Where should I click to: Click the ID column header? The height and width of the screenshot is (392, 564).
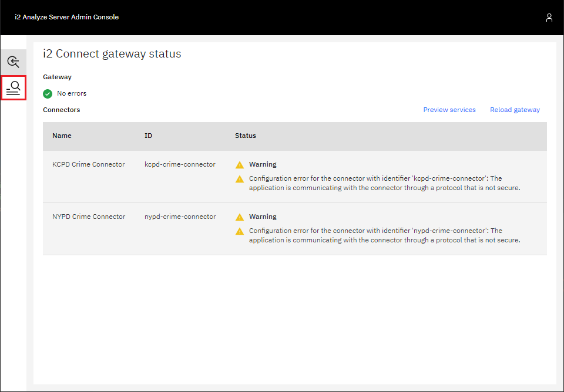click(148, 136)
